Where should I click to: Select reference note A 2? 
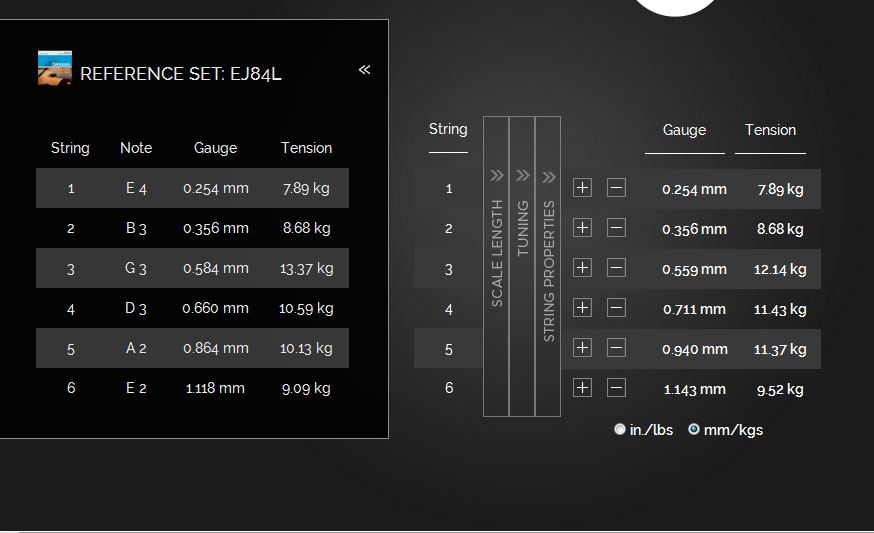click(x=136, y=348)
